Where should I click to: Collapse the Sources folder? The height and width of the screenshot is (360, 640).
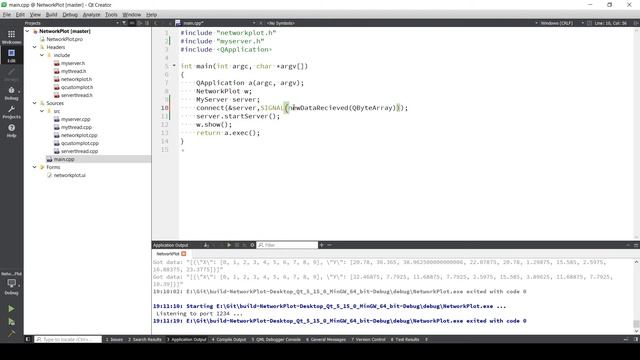[x=35, y=103]
